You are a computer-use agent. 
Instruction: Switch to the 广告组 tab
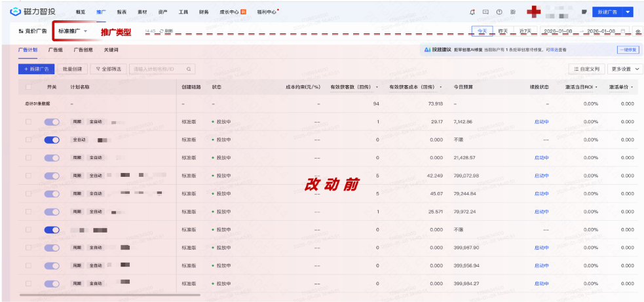point(56,50)
